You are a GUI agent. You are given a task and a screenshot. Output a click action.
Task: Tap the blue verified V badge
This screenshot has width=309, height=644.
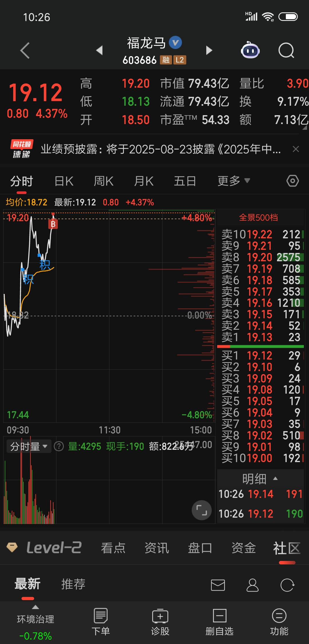point(175,43)
